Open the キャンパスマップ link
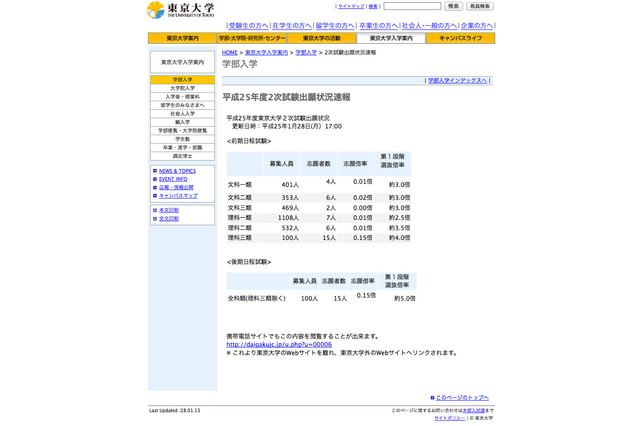 pyautogui.click(x=178, y=196)
